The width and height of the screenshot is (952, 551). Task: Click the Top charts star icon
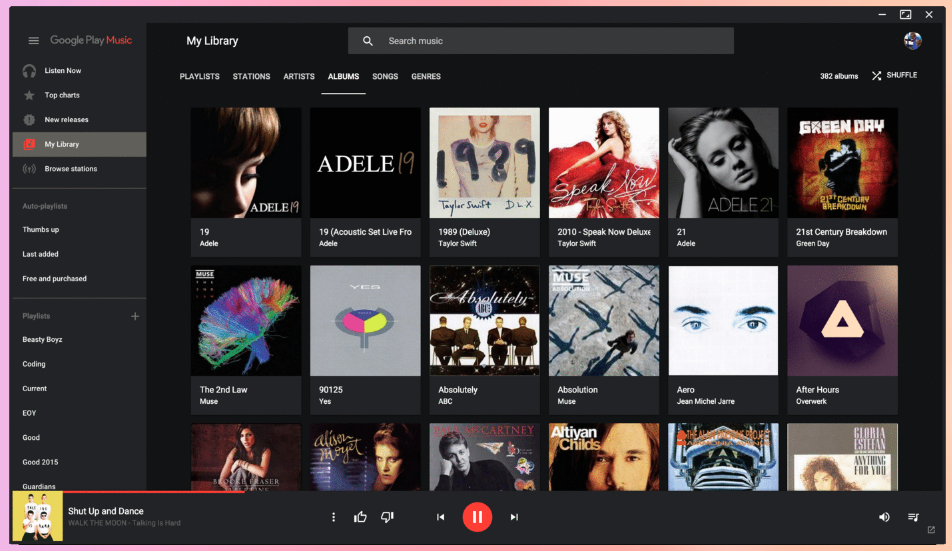(29, 95)
